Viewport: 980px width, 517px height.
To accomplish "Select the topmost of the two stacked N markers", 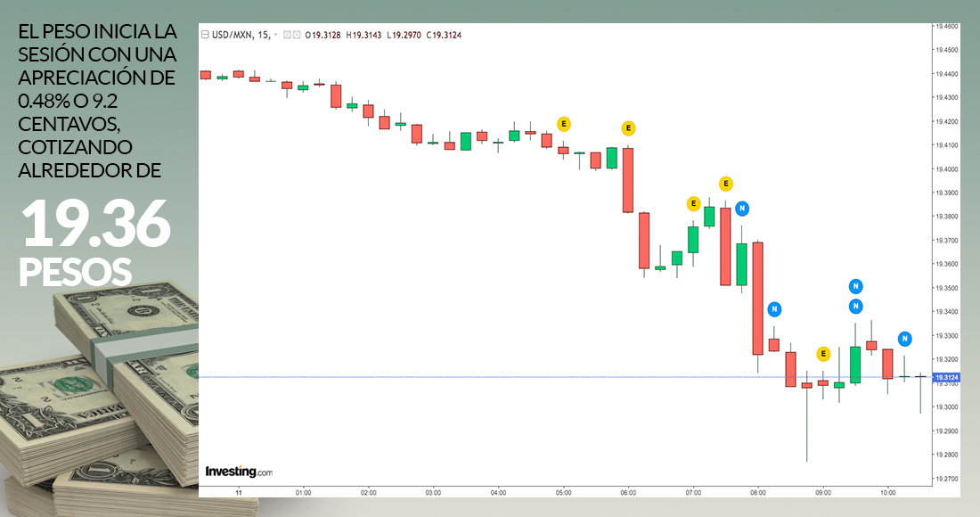I will pos(855,286).
